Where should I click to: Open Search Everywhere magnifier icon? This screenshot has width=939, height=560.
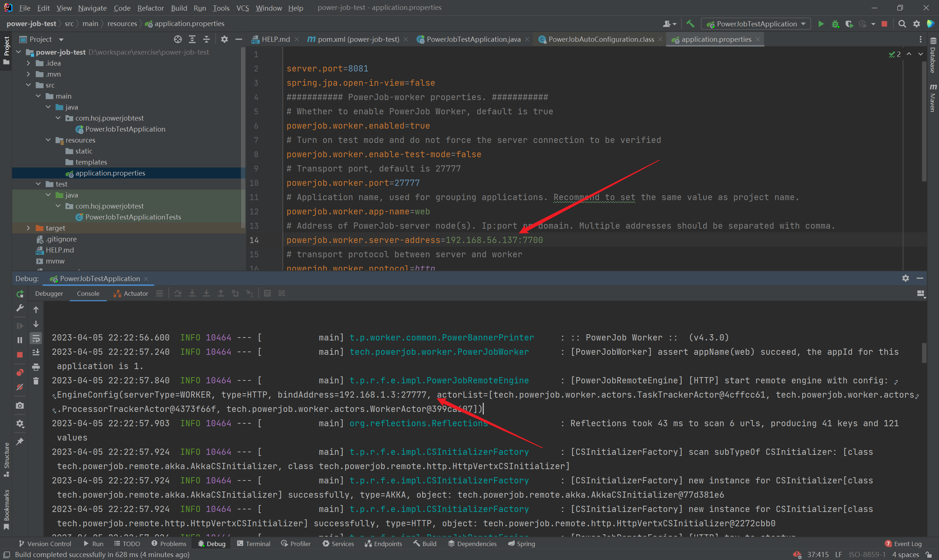point(902,24)
